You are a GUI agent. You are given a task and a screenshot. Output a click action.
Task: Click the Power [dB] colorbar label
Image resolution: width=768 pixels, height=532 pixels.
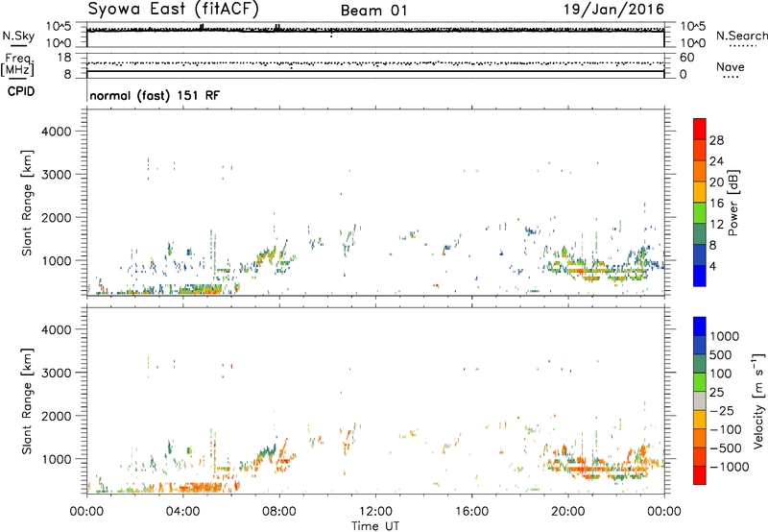732,203
